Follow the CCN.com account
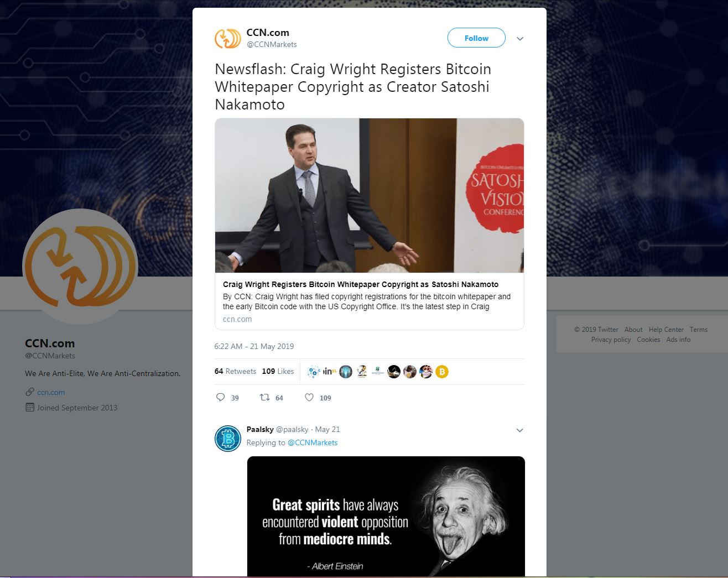The width and height of the screenshot is (728, 578). (x=476, y=38)
